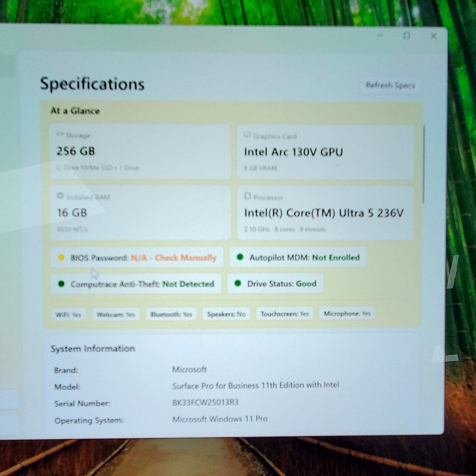Click the Microsoft Windows 11 Pro value
The image size is (476, 476).
tap(220, 419)
